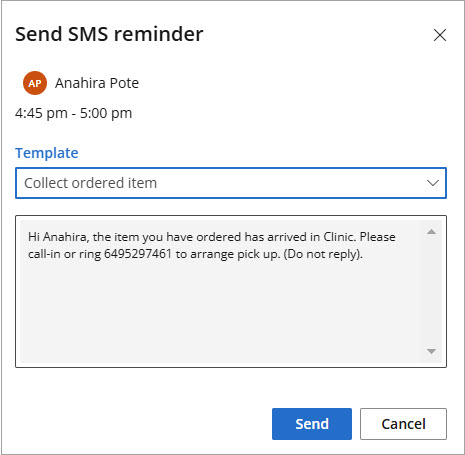Click the AP avatar icon
465x455 pixels.
(x=35, y=83)
